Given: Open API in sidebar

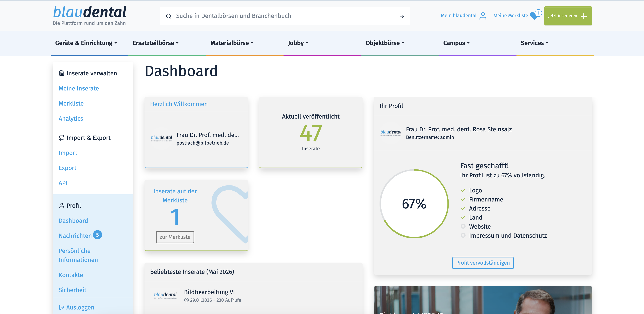Looking at the screenshot, I should 63,183.
